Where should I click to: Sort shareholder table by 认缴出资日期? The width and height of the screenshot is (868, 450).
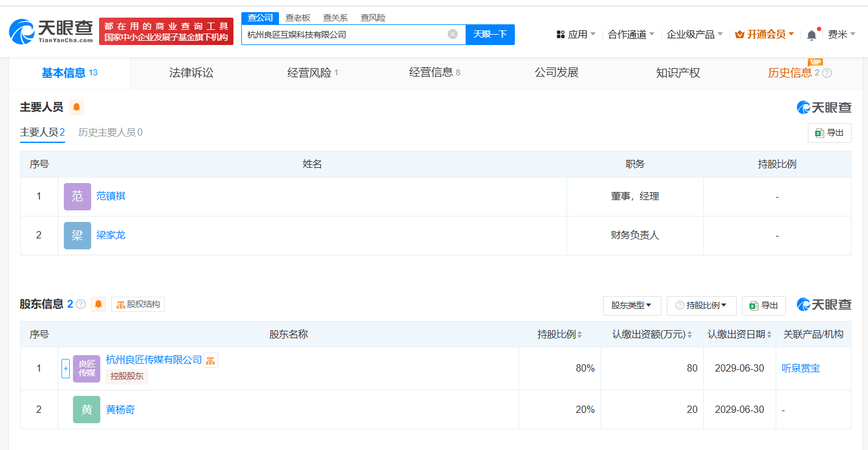(x=770, y=334)
